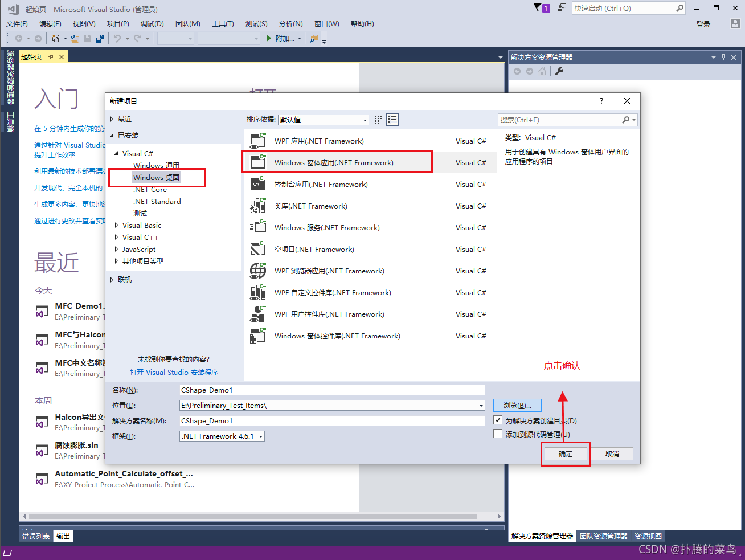Select Windows 窗体控件库 template
This screenshot has width=745, height=560.
pos(370,336)
